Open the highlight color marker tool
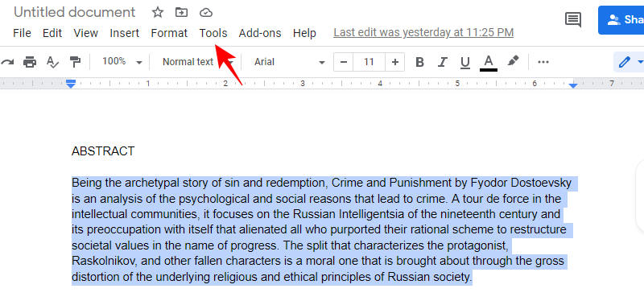Viewport: 644px width, 301px height. [x=513, y=62]
